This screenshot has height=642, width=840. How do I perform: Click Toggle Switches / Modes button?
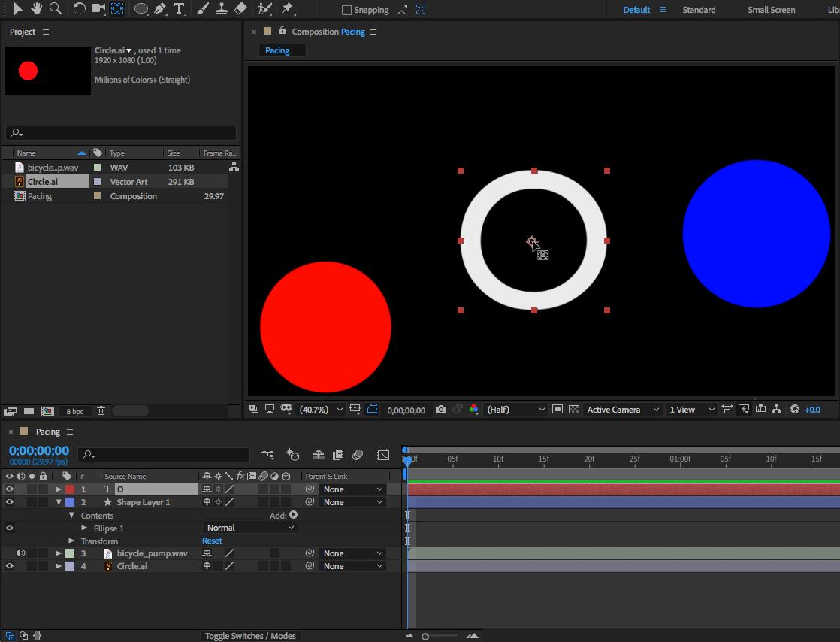pos(251,636)
